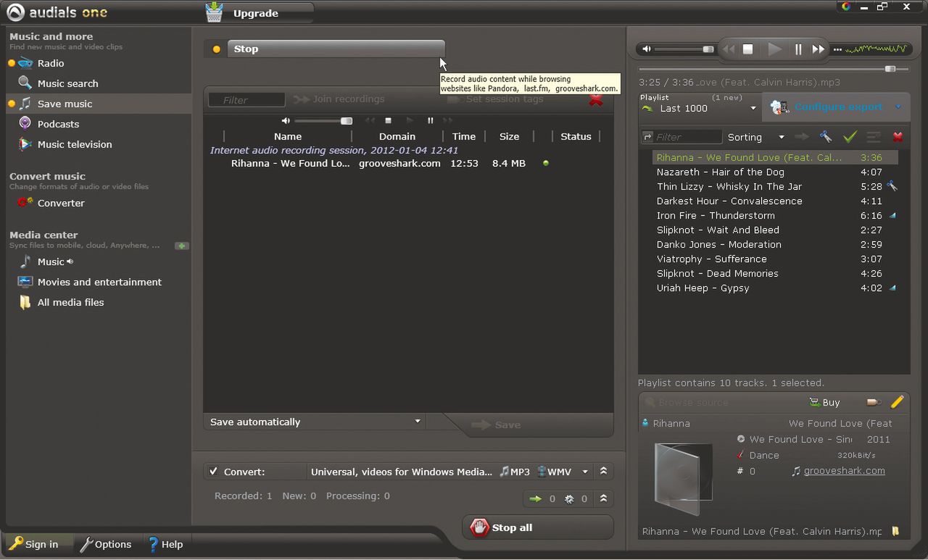Select Slipknot - Wait And Bleed track
The width and height of the screenshot is (928, 560).
(774, 230)
